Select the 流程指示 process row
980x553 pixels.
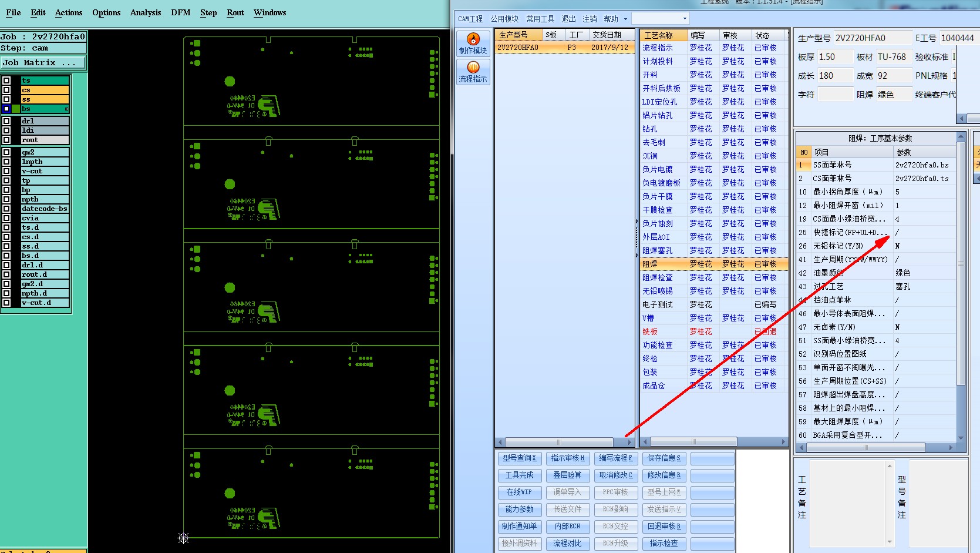tap(713, 48)
